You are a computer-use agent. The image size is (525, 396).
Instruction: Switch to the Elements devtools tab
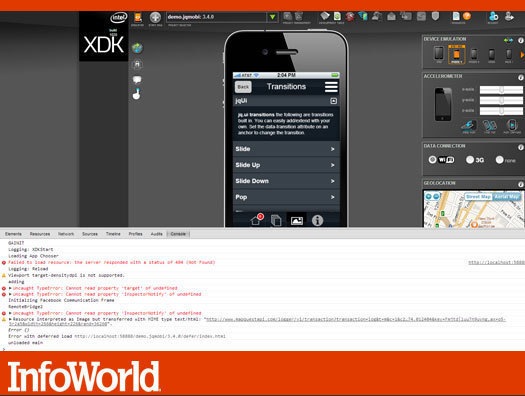point(13,234)
